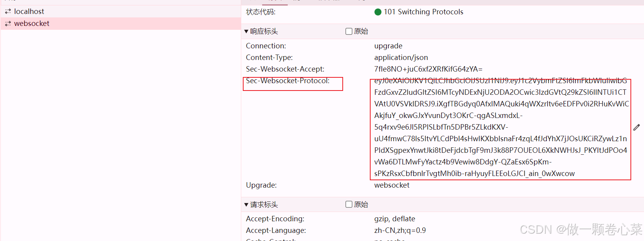This screenshot has height=241, width=644.
Task: Click the application/json Content-Type value
Action: (401, 57)
